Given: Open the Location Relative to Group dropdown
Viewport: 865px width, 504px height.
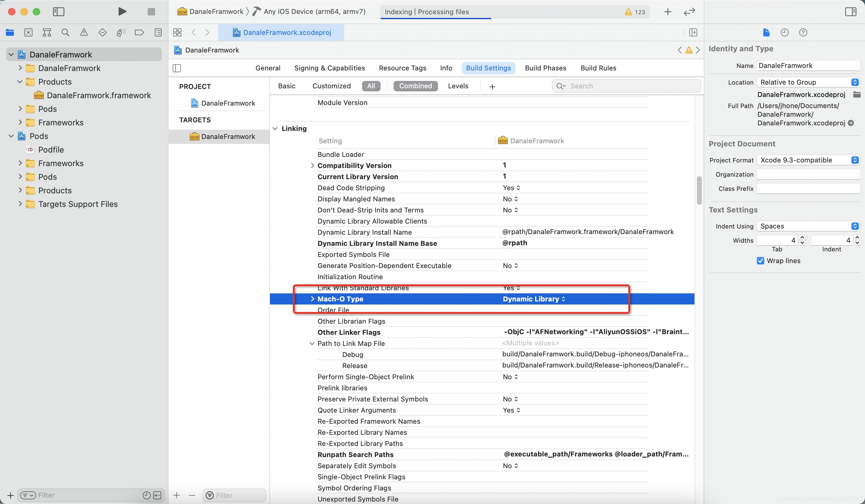Looking at the screenshot, I should (808, 82).
